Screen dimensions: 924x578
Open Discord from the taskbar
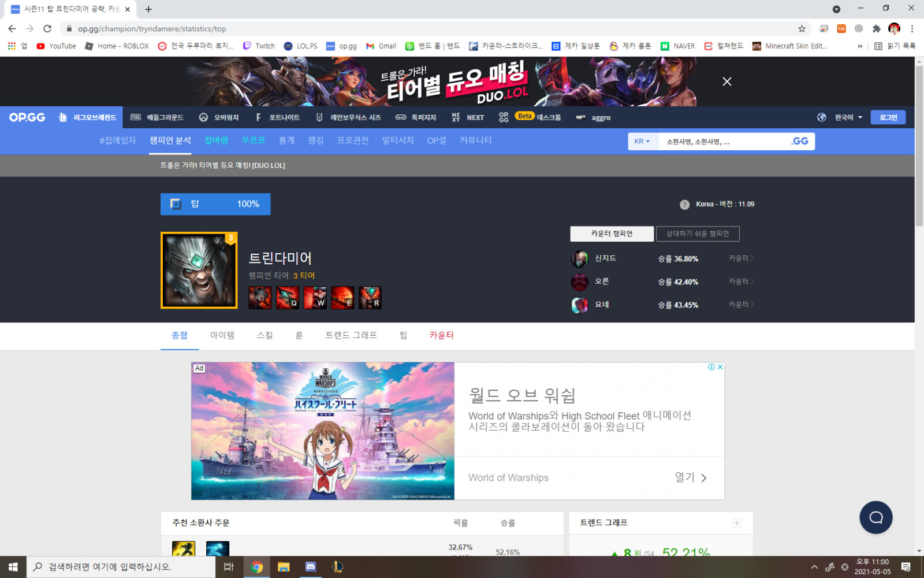tap(311, 567)
